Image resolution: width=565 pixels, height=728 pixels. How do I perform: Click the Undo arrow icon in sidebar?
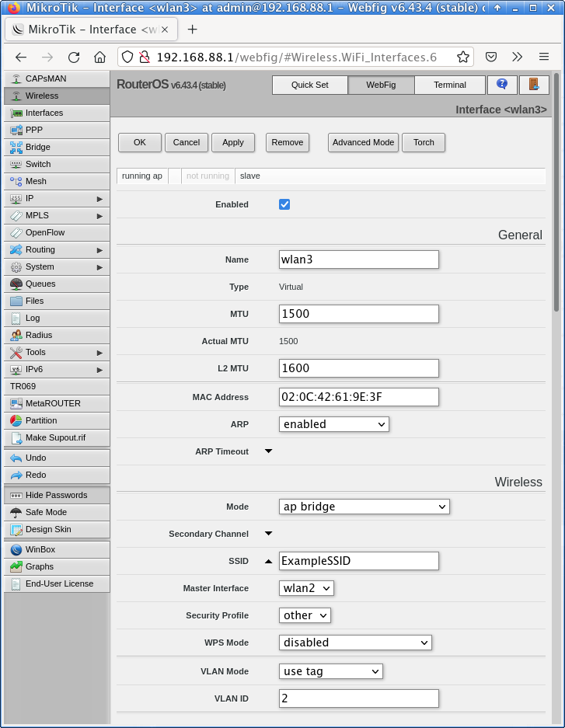coord(16,458)
